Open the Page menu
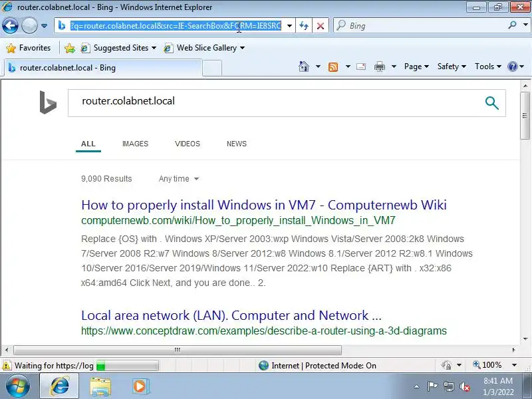The height and width of the screenshot is (399, 532). 417,66
